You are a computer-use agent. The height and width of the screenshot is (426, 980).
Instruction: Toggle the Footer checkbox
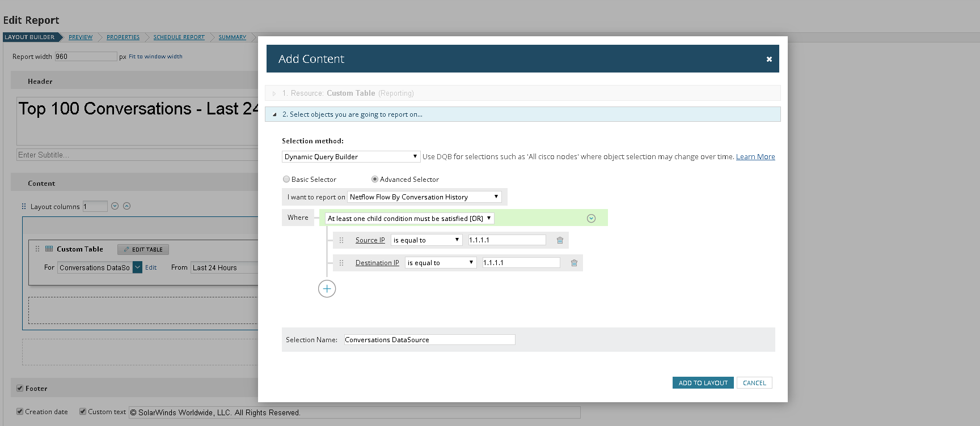(20, 388)
